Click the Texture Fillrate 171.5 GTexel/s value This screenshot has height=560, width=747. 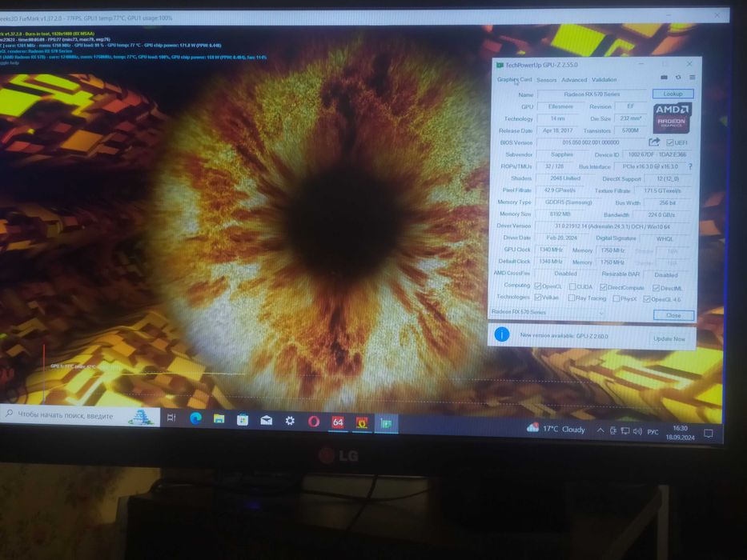(662, 190)
